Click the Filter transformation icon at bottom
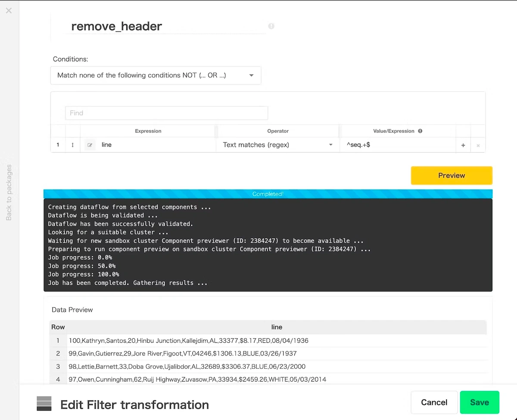Screen dimensions: 517x420 (44, 404)
